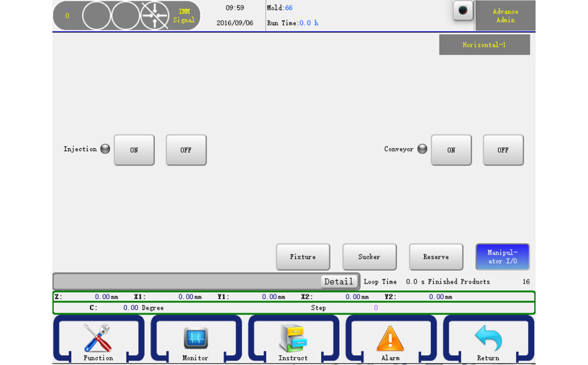Switch to the Sucker tab

(369, 257)
